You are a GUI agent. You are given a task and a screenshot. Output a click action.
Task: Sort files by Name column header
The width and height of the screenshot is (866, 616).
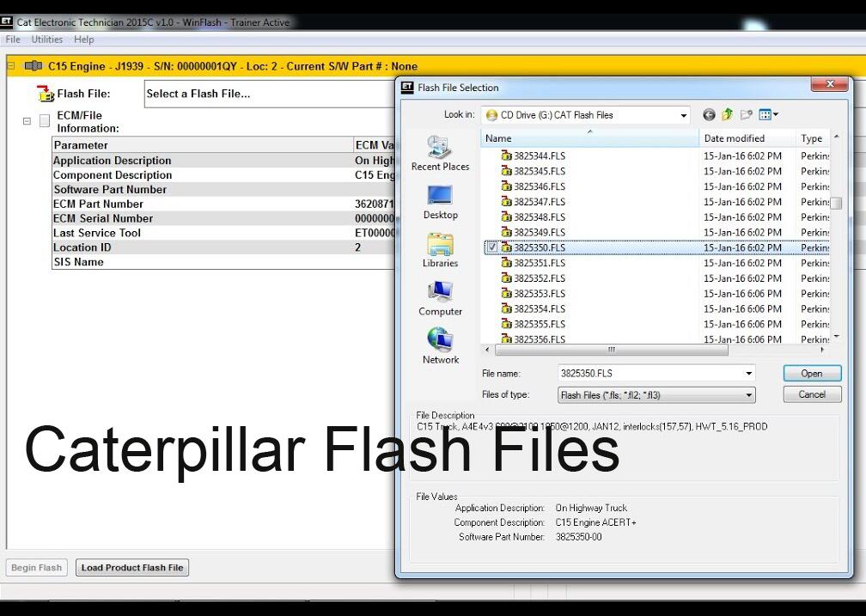(x=589, y=138)
